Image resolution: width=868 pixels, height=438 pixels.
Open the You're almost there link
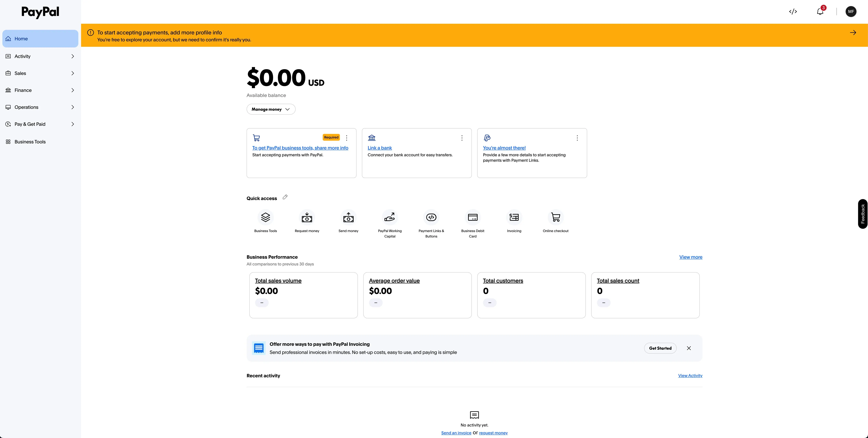tap(504, 148)
